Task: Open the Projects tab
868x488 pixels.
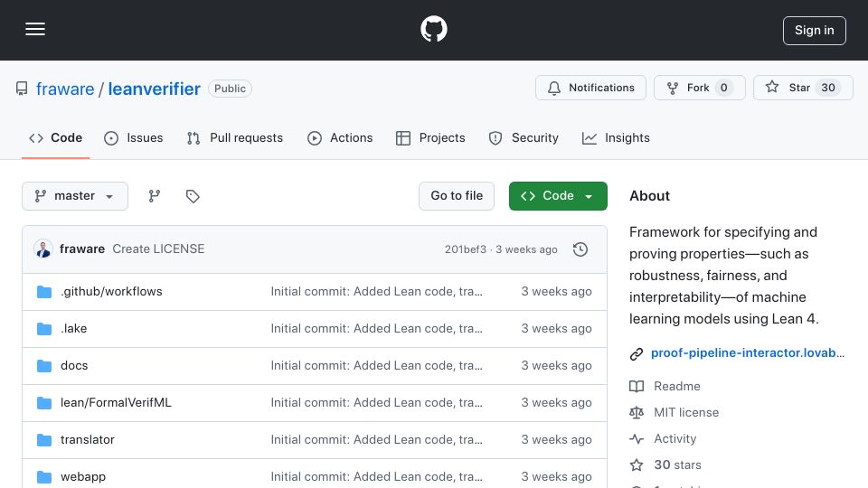Action: tap(430, 137)
